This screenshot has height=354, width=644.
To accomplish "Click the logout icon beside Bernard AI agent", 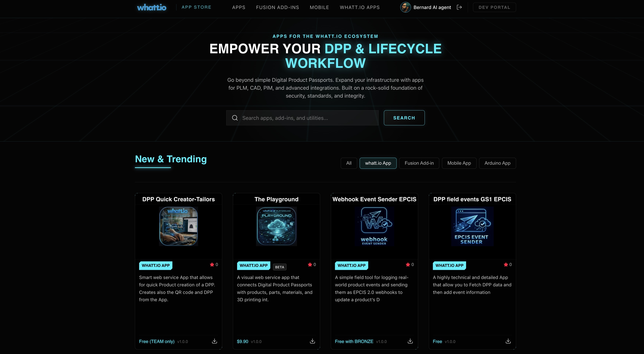I will 459,7.
